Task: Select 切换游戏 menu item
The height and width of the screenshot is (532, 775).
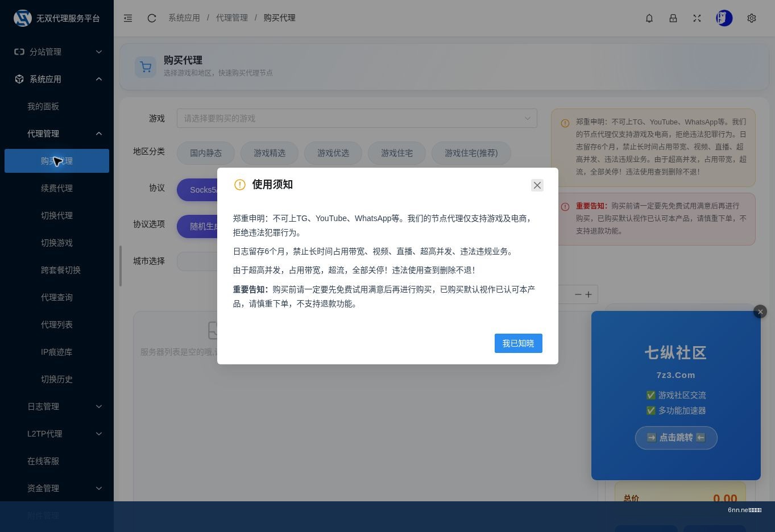Action: click(x=57, y=243)
